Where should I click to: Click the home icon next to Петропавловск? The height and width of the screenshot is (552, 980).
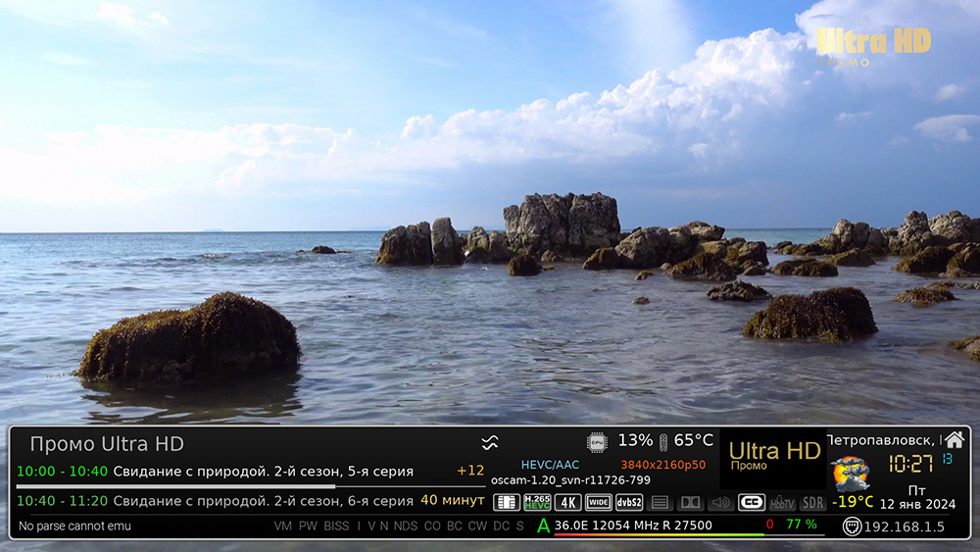(955, 439)
